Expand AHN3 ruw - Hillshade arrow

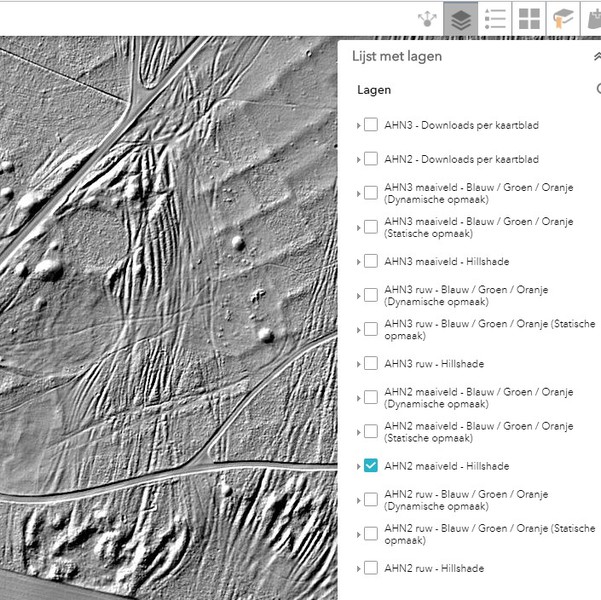point(358,364)
